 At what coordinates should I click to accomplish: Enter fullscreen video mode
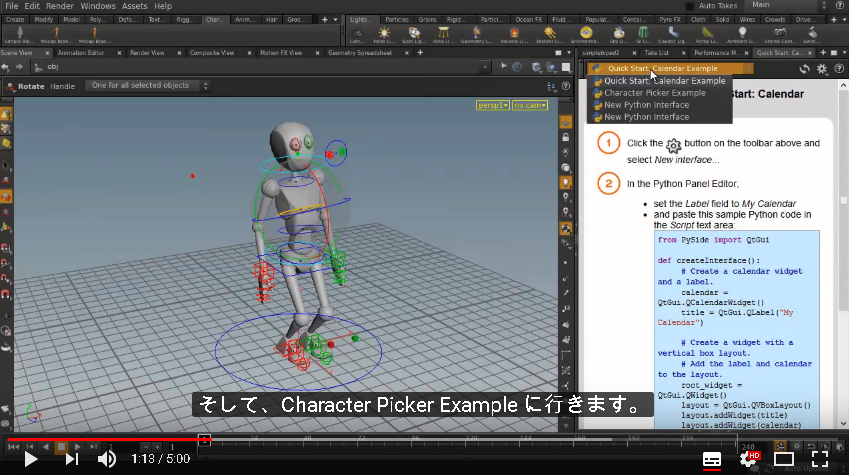coord(820,459)
